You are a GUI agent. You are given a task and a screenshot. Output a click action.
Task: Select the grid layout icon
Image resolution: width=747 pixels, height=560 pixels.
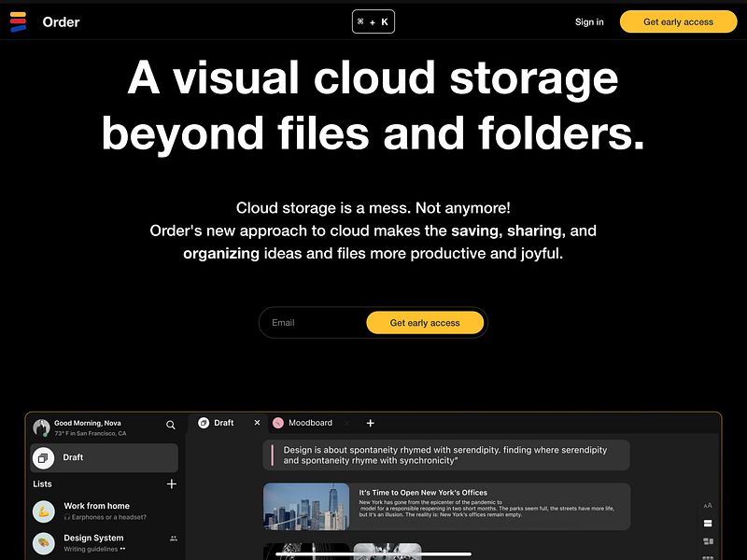(708, 541)
